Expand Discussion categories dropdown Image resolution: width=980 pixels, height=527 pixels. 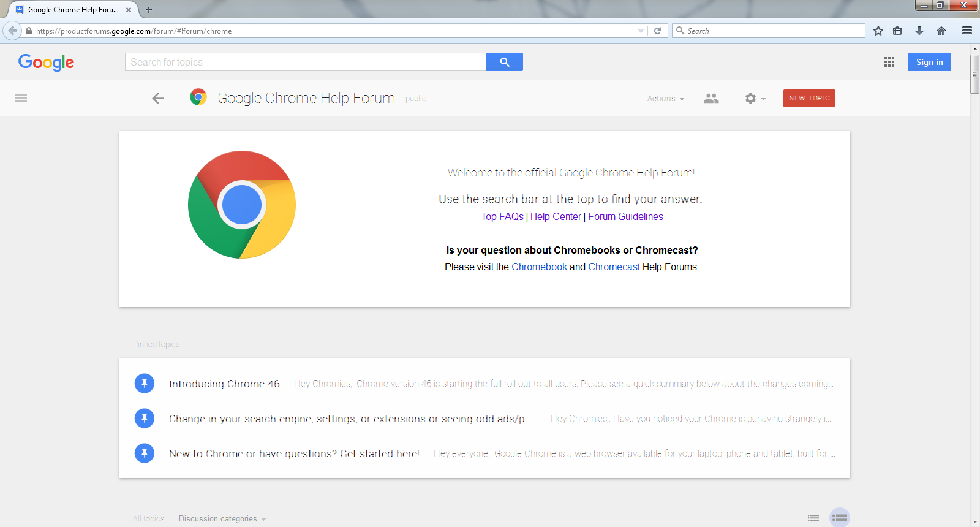(x=222, y=519)
